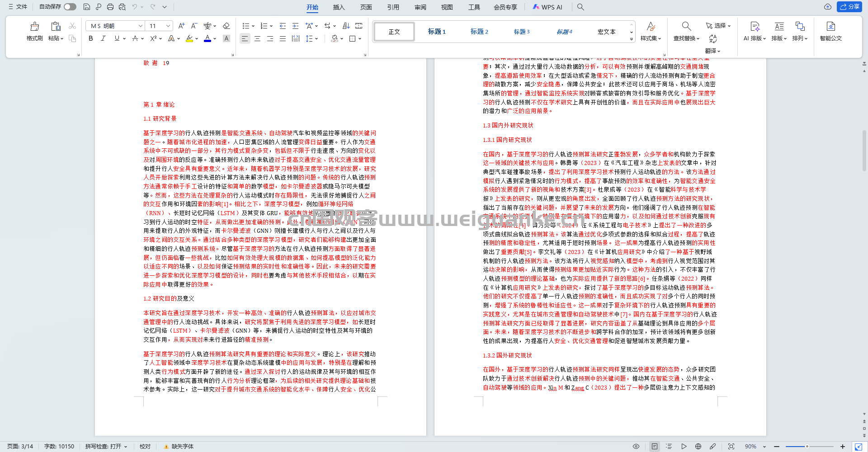Open the 审阅 (Review) tab
This screenshot has width=868, height=452.
tap(420, 7)
